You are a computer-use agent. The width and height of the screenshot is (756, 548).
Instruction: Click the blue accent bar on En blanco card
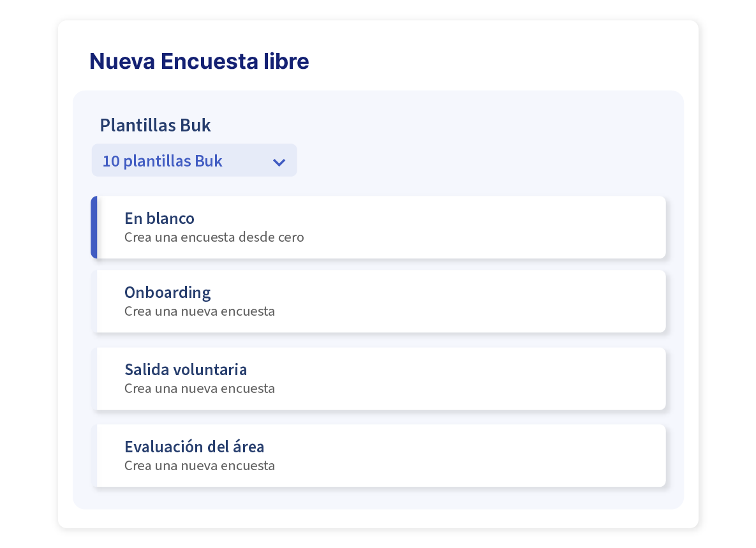(x=94, y=227)
